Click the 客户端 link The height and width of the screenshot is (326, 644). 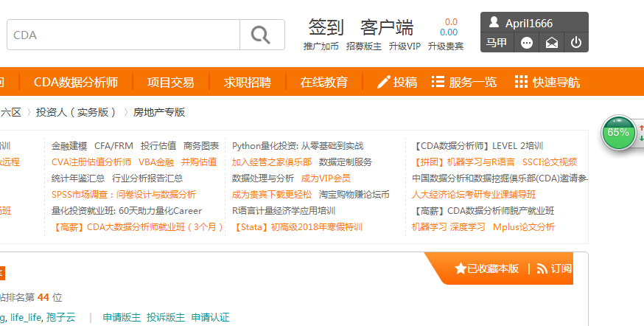pos(387,27)
